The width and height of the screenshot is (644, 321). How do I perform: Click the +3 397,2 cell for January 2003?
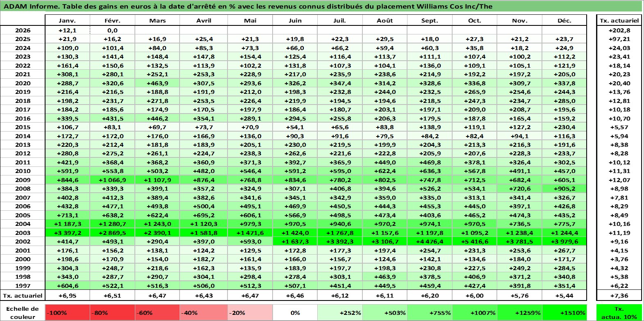[67, 233]
